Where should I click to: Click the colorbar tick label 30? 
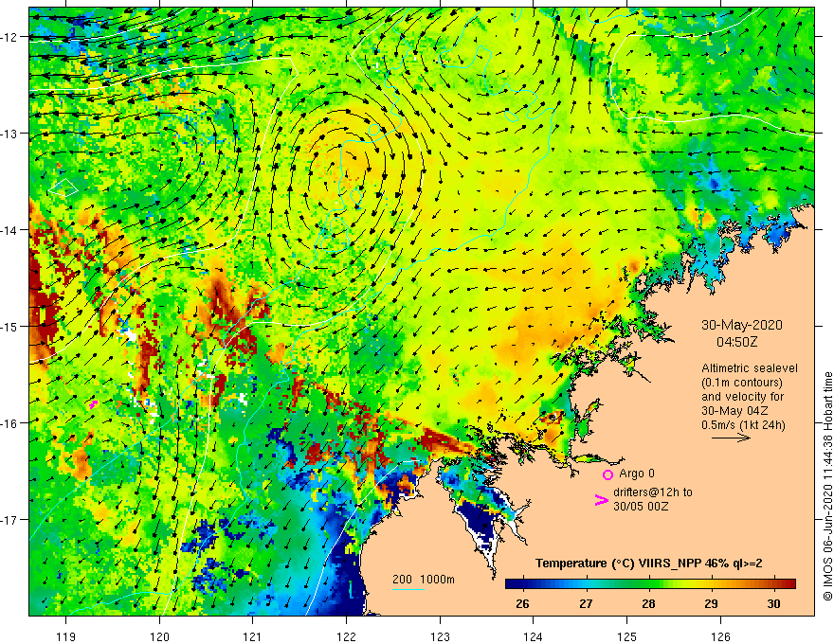pyautogui.click(x=774, y=603)
